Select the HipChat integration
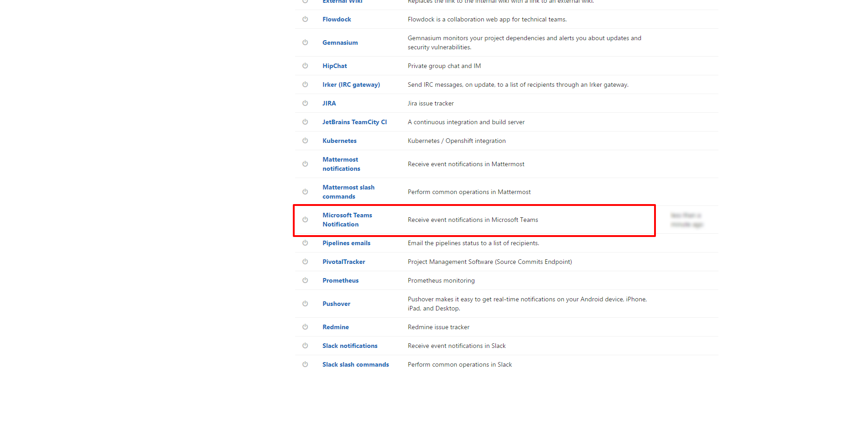This screenshot has height=426, width=868. pos(335,66)
